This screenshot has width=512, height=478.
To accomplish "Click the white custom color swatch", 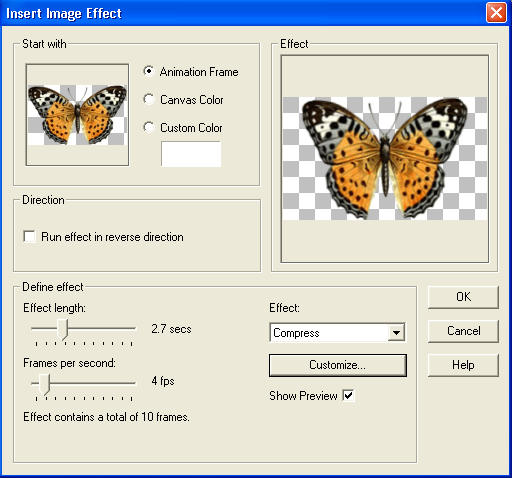I will pyautogui.click(x=191, y=154).
